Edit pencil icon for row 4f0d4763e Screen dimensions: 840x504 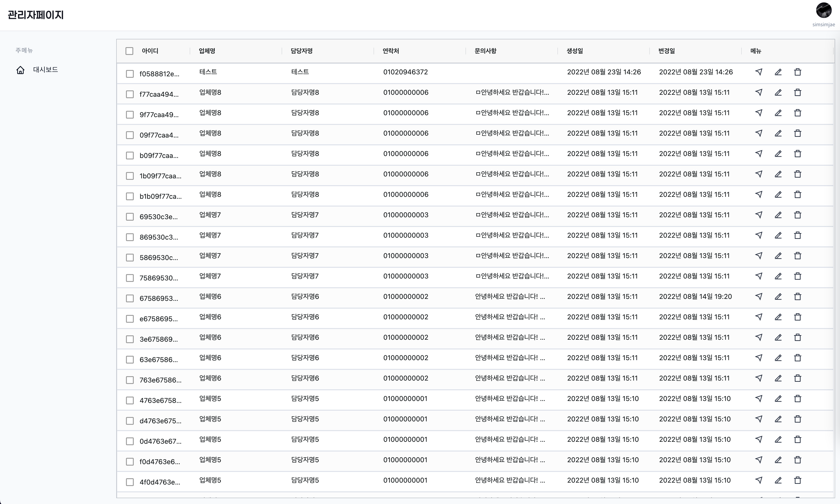click(x=778, y=480)
